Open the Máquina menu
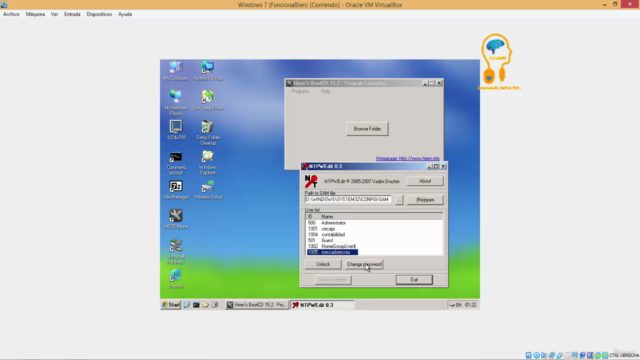Viewport: 640px width, 360px height. click(x=36, y=14)
